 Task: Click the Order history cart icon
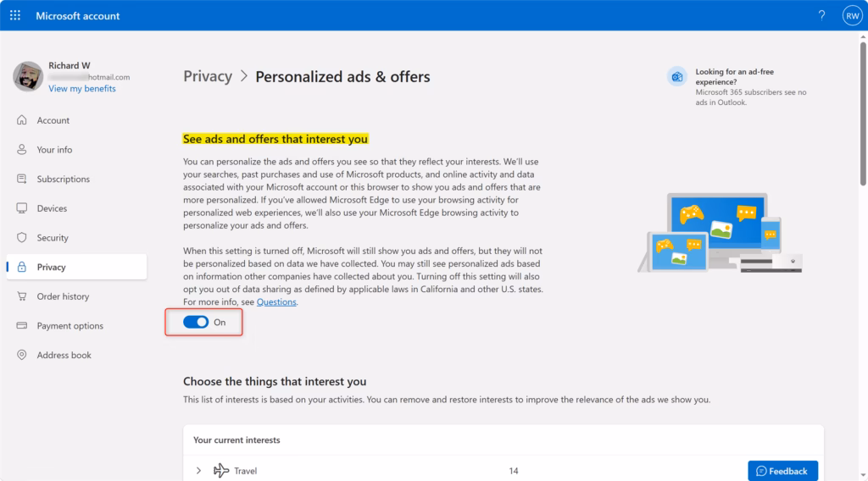[x=21, y=296]
